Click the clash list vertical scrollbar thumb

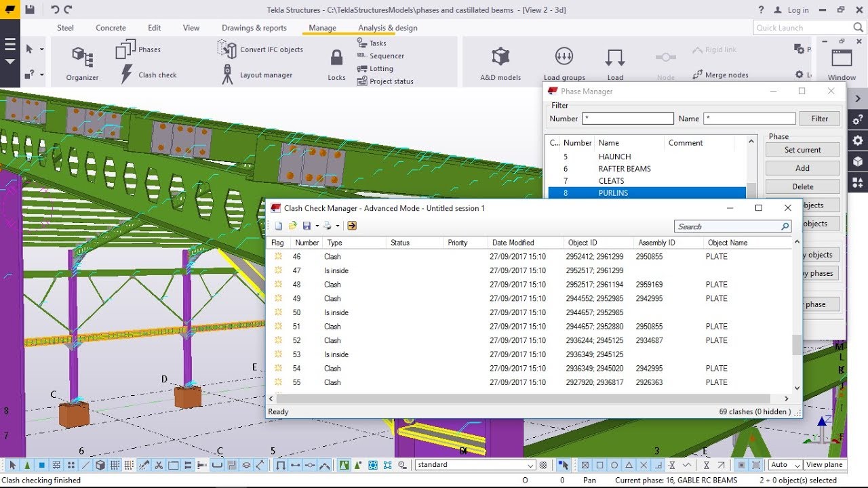click(797, 344)
